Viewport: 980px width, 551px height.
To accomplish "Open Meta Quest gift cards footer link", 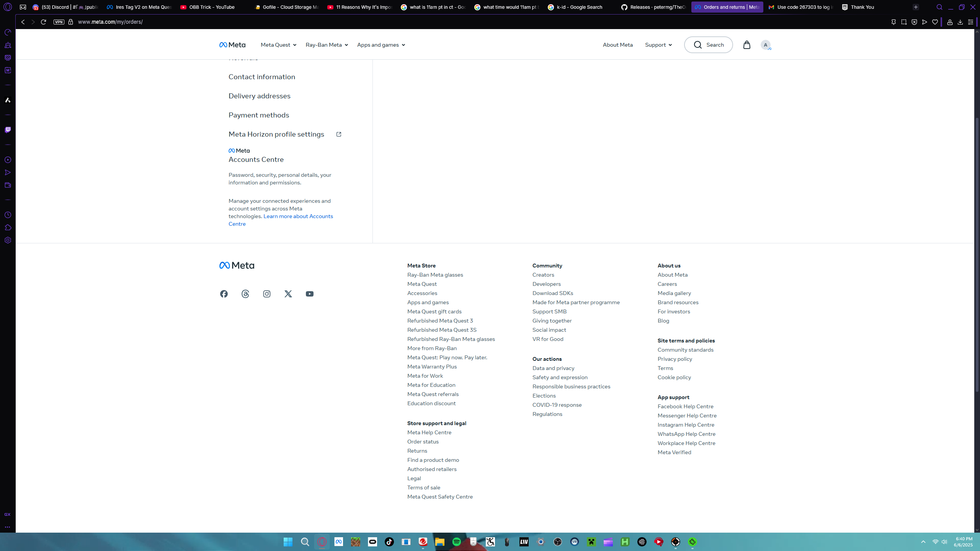I will (x=434, y=311).
